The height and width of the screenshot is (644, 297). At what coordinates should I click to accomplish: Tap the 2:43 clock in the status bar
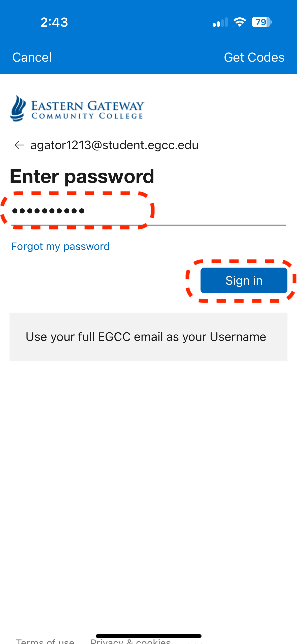[54, 22]
